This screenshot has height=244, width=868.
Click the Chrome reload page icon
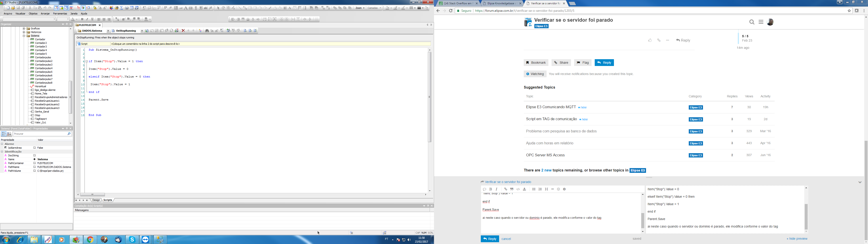tap(451, 11)
